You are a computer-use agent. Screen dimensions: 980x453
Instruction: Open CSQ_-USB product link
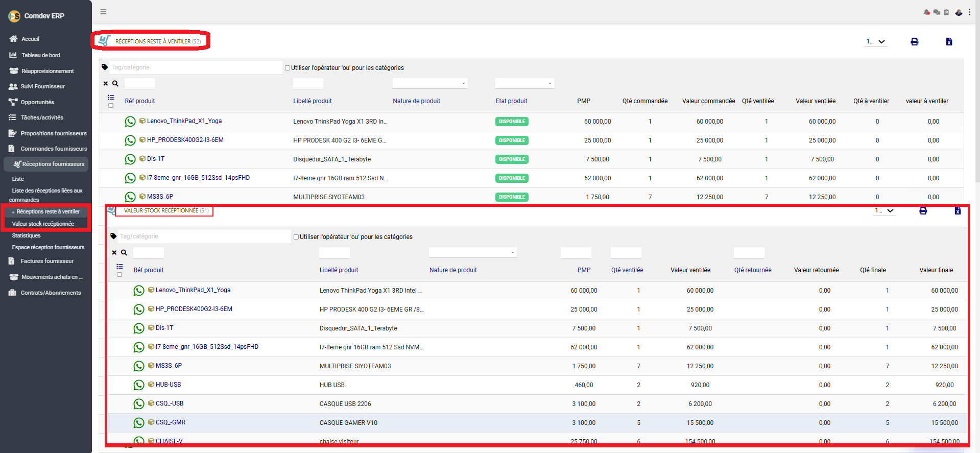coord(170,403)
